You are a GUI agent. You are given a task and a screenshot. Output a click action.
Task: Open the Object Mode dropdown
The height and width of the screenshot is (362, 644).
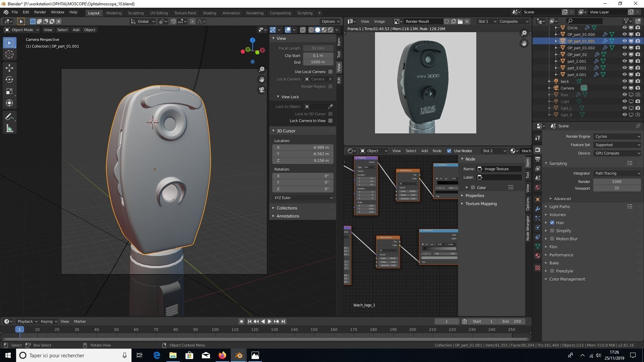click(22, 30)
